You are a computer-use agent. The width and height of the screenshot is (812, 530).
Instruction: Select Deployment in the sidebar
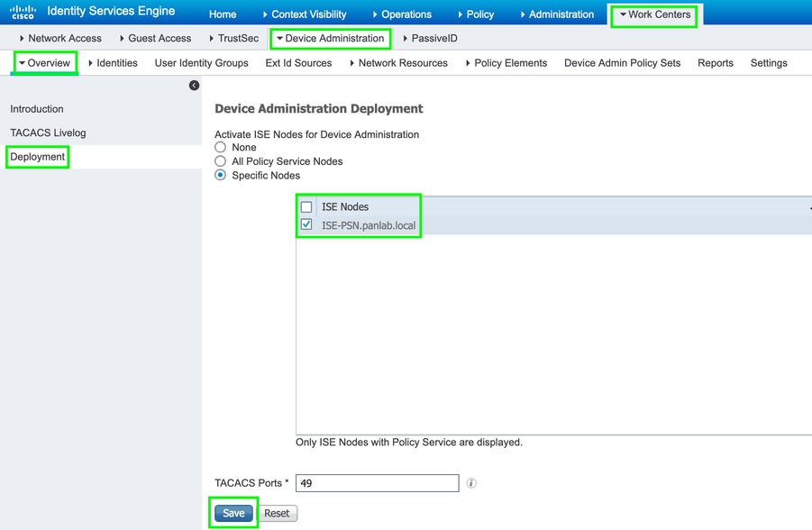pyautogui.click(x=37, y=157)
